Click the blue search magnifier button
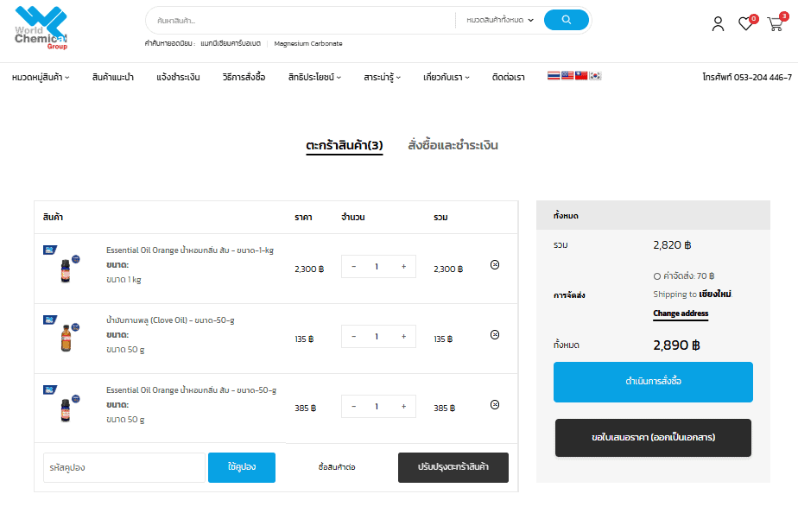The height and width of the screenshot is (532, 798). tap(566, 20)
